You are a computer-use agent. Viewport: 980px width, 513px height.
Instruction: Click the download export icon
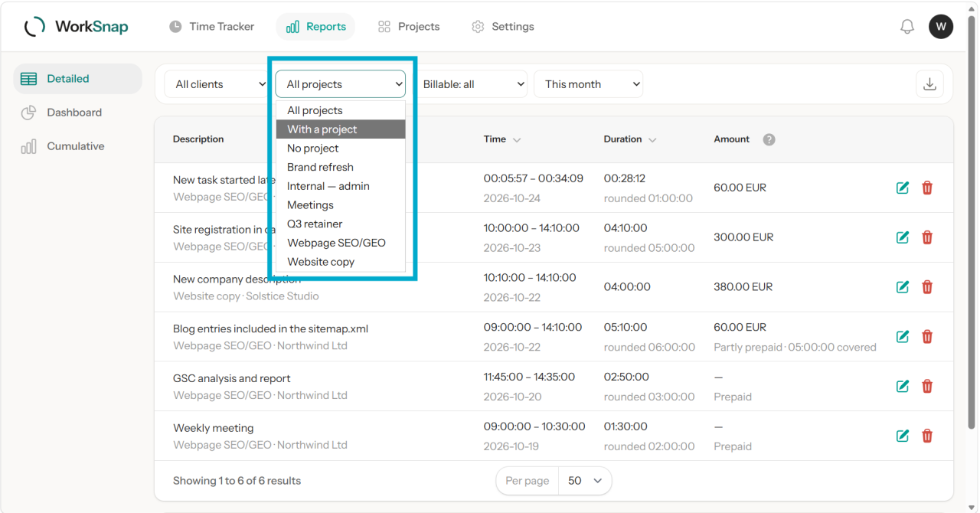pyautogui.click(x=929, y=84)
